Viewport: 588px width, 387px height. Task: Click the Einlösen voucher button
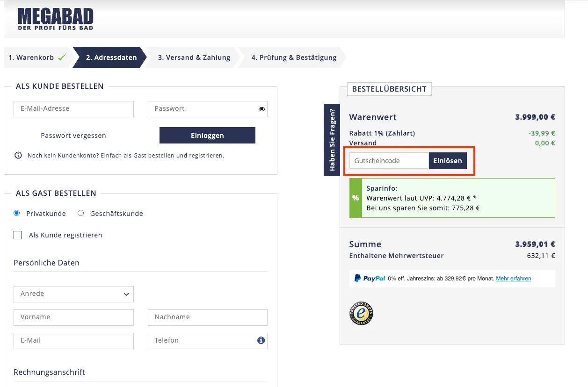[x=448, y=160]
